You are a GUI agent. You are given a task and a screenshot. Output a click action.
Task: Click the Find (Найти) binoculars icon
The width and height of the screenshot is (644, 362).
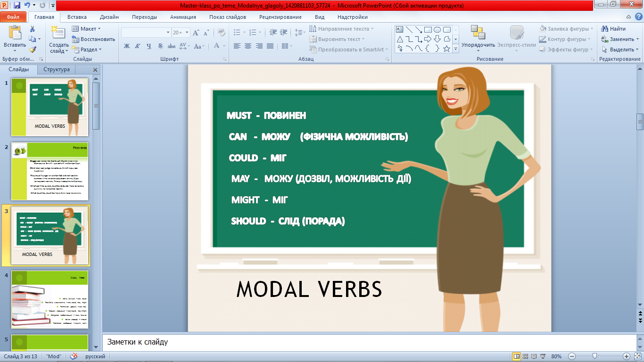coord(604,28)
